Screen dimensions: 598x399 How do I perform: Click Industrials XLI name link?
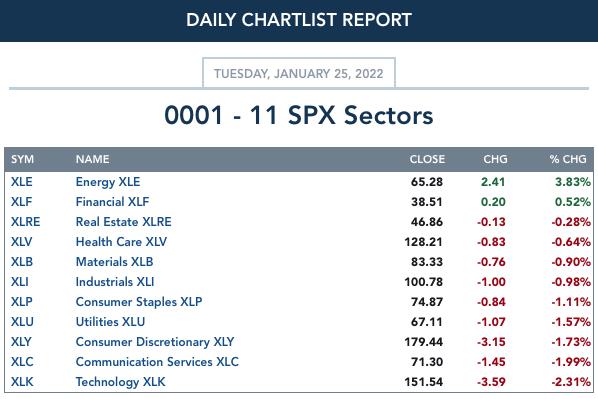point(115,282)
